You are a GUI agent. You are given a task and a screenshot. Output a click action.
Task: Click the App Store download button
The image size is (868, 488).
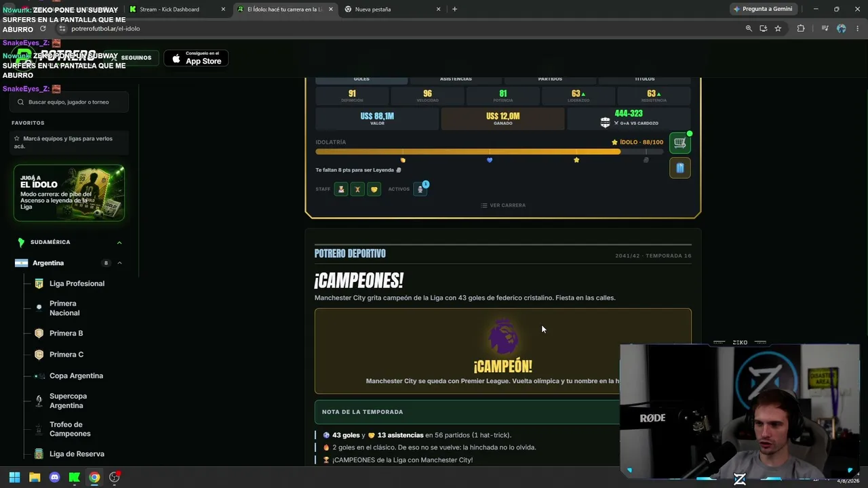coord(197,58)
